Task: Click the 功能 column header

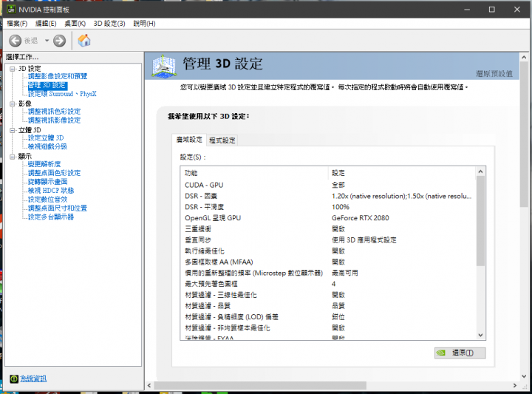Action: (254, 173)
